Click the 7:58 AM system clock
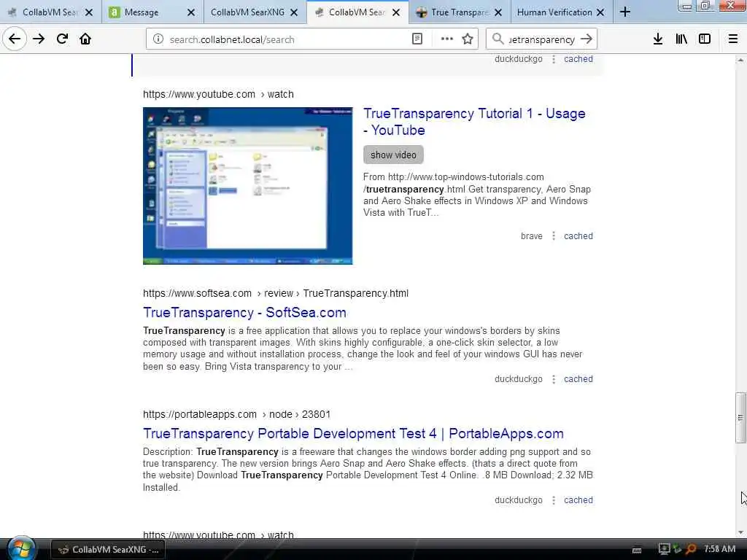 click(719, 549)
